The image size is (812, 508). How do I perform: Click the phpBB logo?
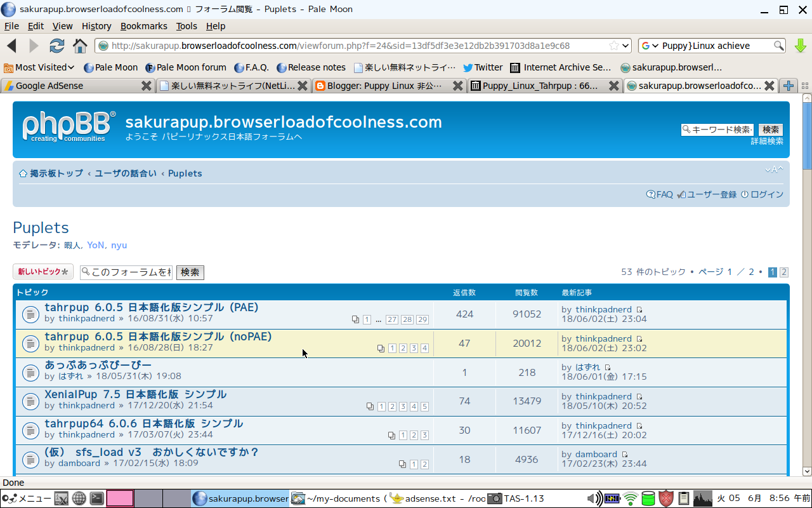click(x=69, y=127)
